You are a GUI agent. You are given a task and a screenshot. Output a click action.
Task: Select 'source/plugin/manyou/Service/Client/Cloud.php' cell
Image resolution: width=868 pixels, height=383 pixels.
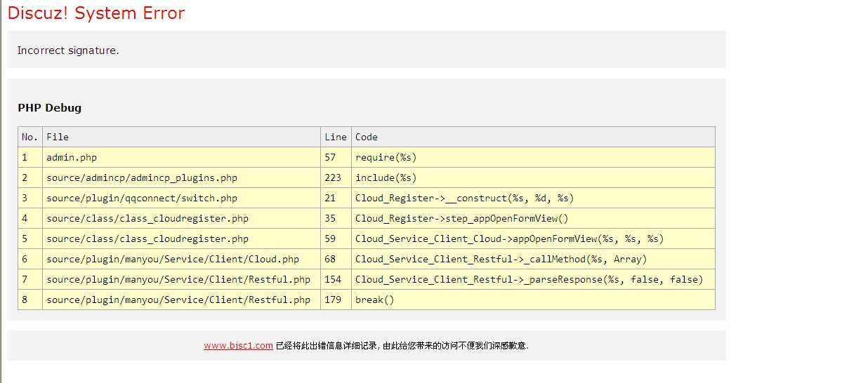(x=181, y=259)
